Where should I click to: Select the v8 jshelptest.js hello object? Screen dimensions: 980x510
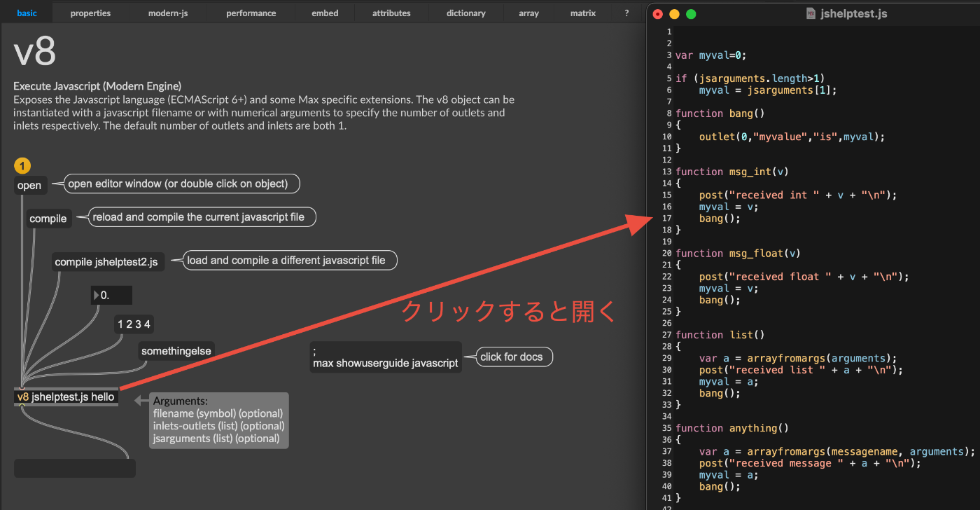(x=66, y=397)
